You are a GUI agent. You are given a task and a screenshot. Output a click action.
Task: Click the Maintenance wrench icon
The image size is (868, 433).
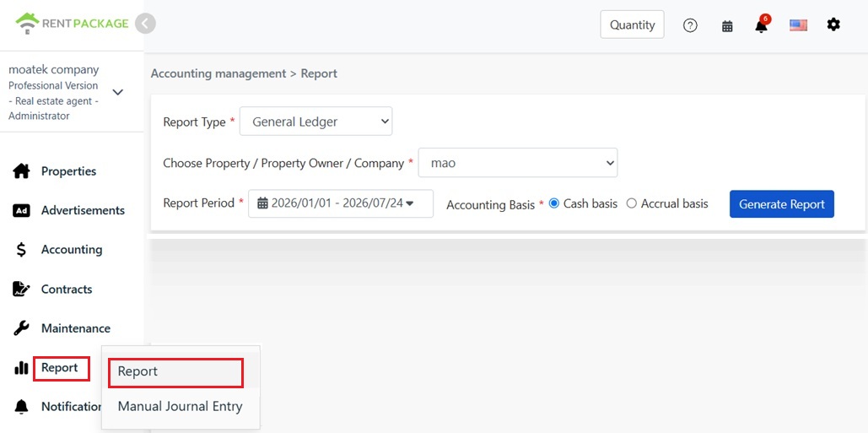pos(21,328)
